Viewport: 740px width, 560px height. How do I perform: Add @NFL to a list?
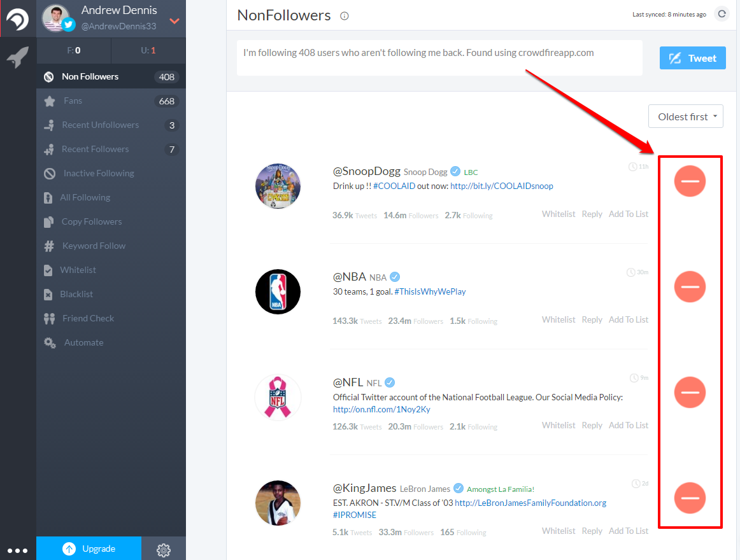(628, 424)
